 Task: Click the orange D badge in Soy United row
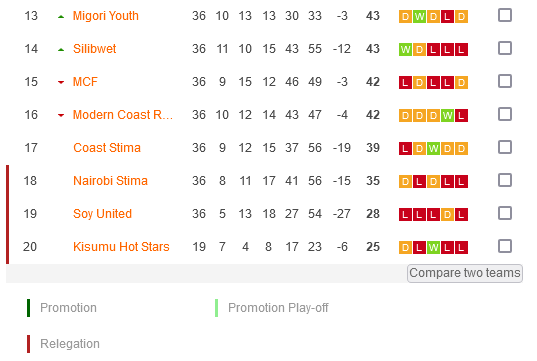(447, 214)
